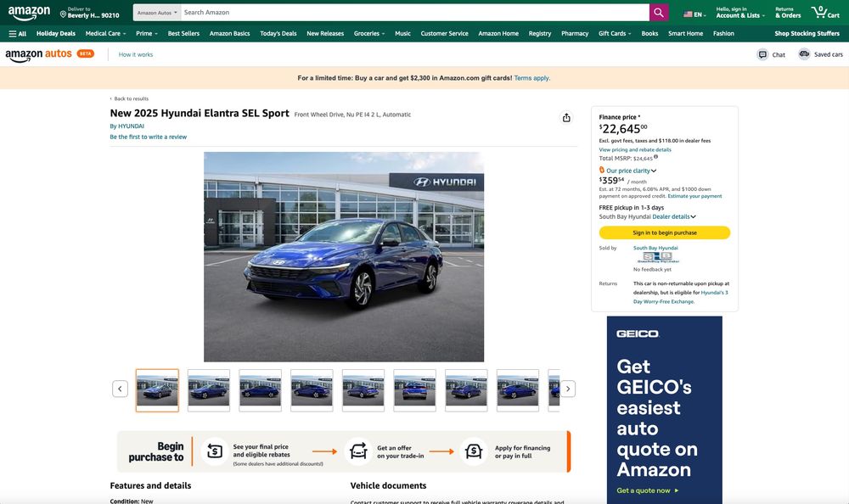Open the Amazon Autos search category dropdown
This screenshot has width=849, height=504.
coord(157,13)
